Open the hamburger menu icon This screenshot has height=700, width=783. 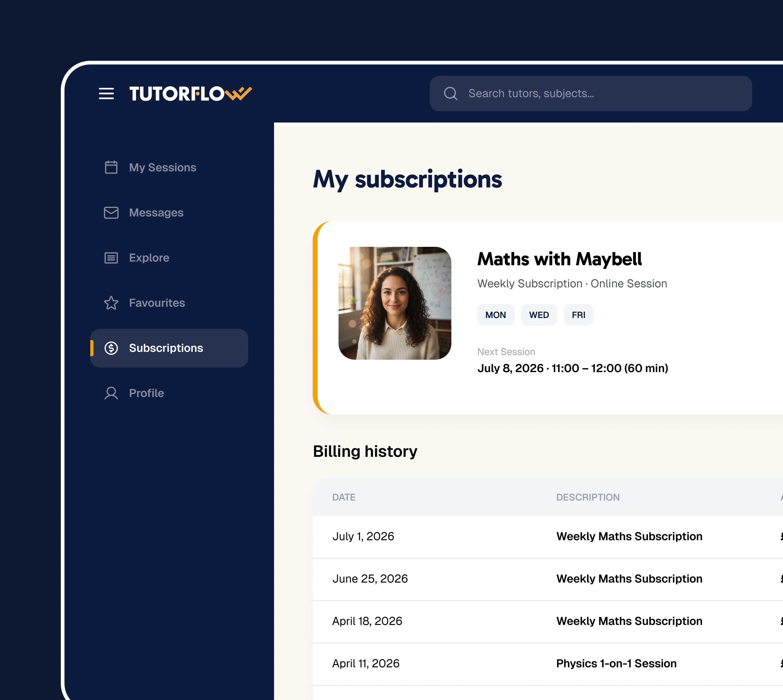[106, 93]
